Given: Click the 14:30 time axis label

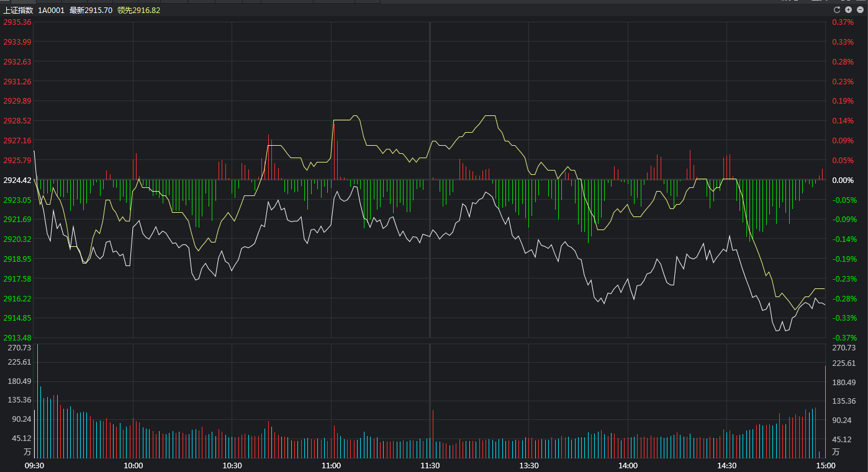Looking at the screenshot, I should coord(726,465).
